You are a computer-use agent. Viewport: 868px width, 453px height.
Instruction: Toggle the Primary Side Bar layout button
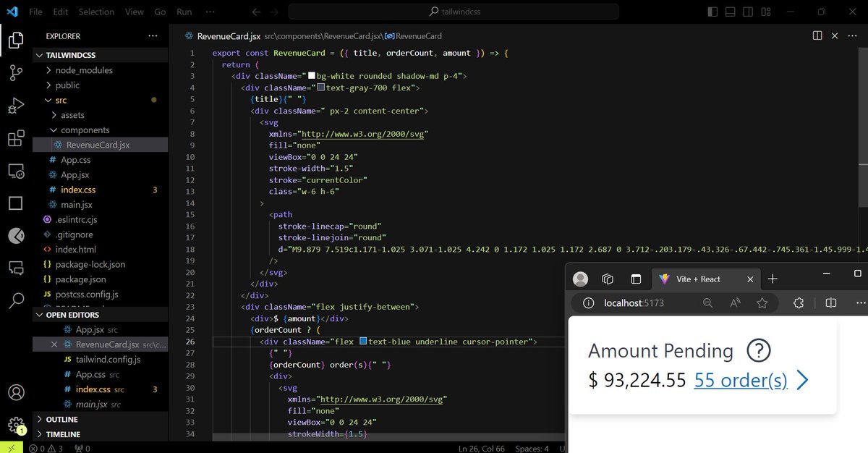coord(713,12)
